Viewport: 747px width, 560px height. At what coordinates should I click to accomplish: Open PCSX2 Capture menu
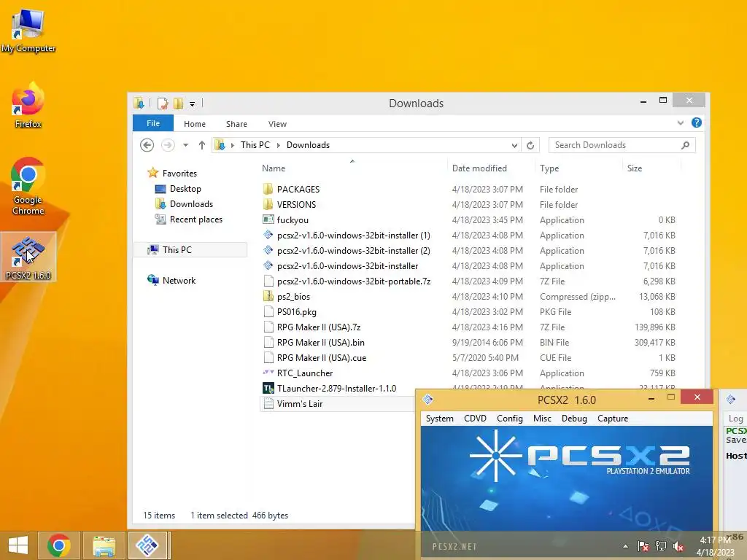point(613,419)
